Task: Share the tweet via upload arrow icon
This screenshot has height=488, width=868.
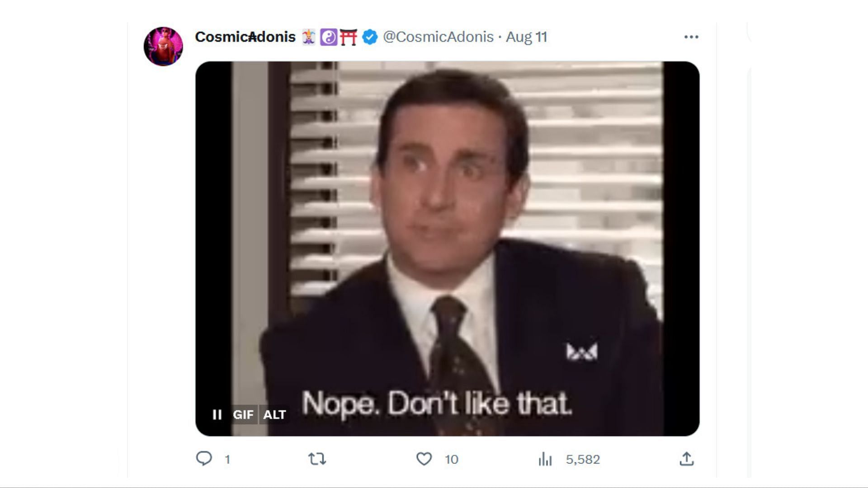Action: coord(686,459)
